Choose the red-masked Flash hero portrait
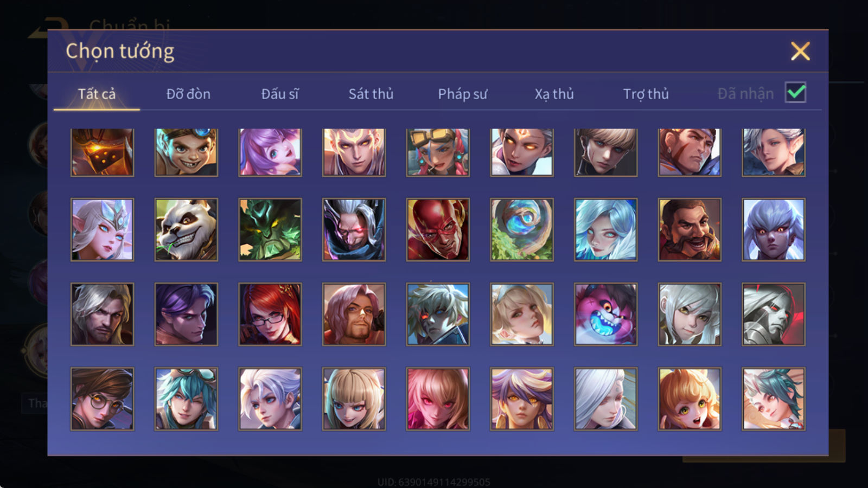Screen dimensions: 868x488 pyautogui.click(x=438, y=229)
